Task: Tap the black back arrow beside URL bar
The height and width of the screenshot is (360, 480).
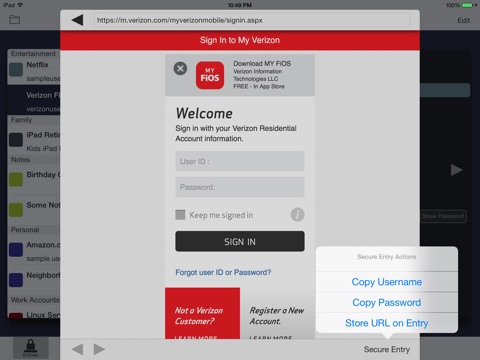Action: (x=77, y=20)
